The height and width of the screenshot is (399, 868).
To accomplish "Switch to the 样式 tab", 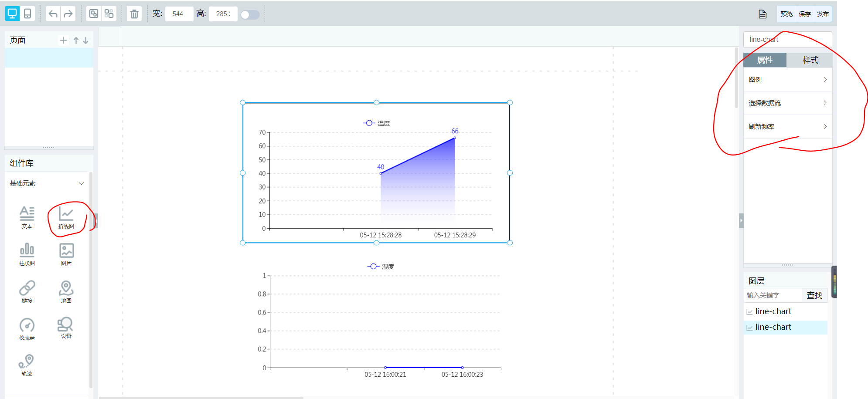I will tap(810, 60).
